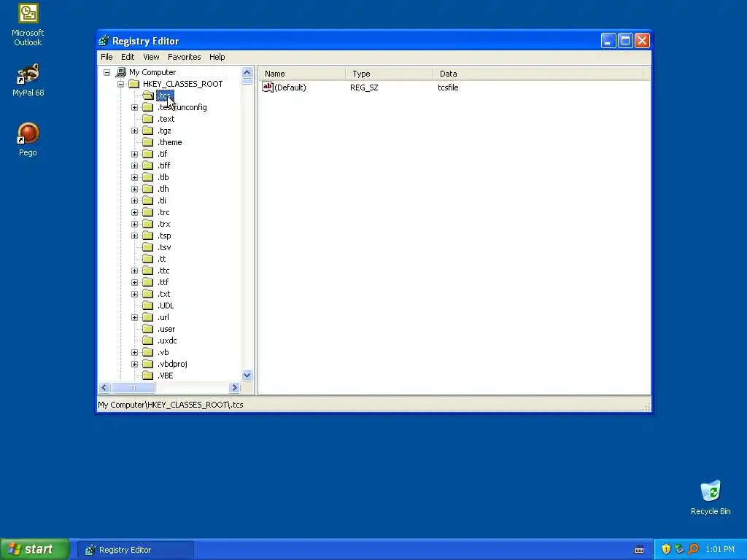The height and width of the screenshot is (560, 747).
Task: Expand the .url key
Action: (x=134, y=317)
